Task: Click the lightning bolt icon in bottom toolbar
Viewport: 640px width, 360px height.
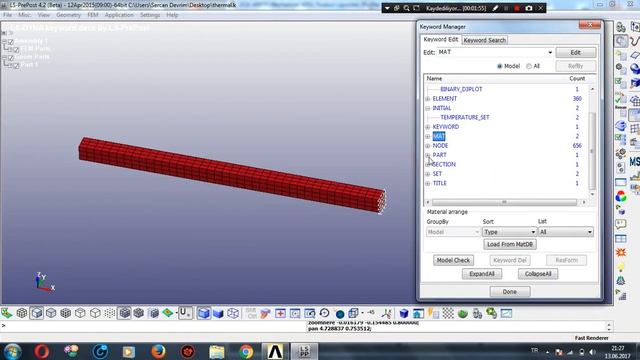Action: (433, 313)
